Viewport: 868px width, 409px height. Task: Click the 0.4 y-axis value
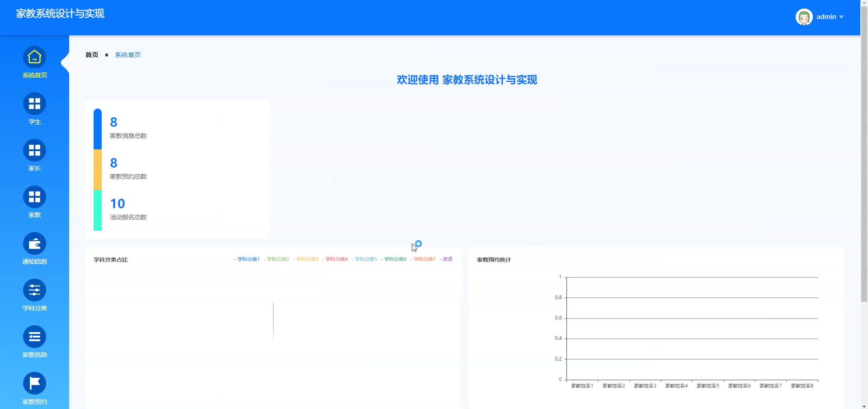(x=558, y=338)
